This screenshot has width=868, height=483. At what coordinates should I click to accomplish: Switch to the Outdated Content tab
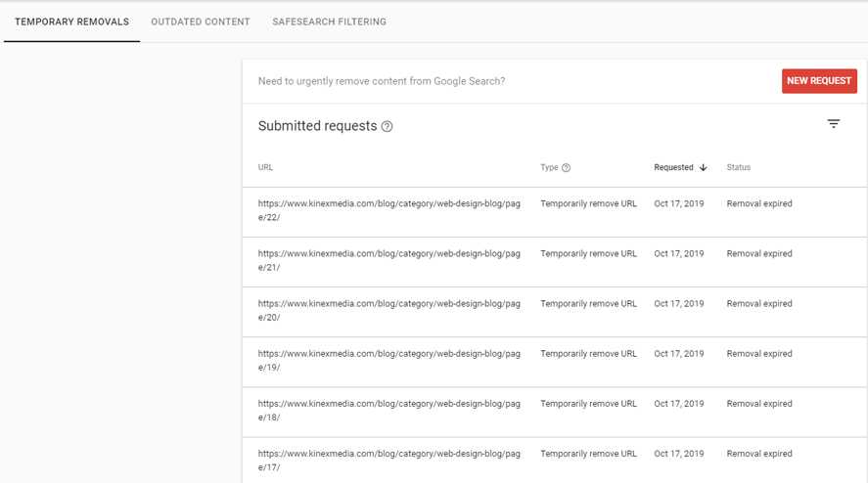pyautogui.click(x=201, y=22)
